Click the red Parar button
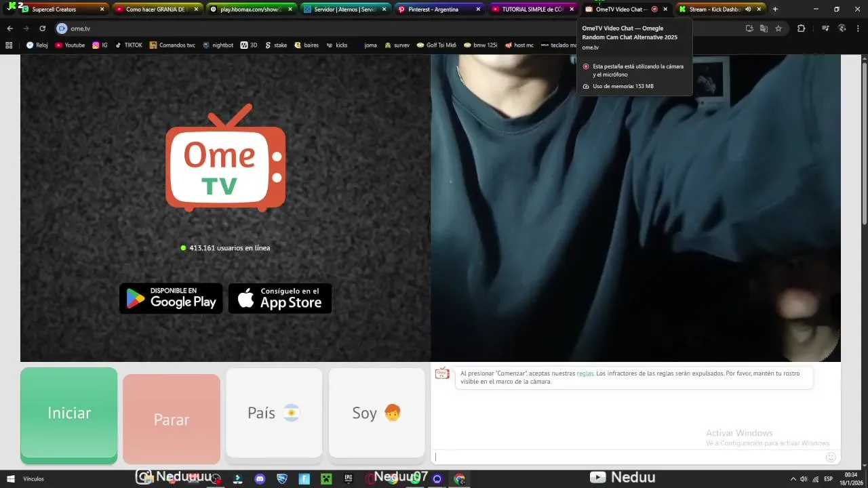 point(172,419)
